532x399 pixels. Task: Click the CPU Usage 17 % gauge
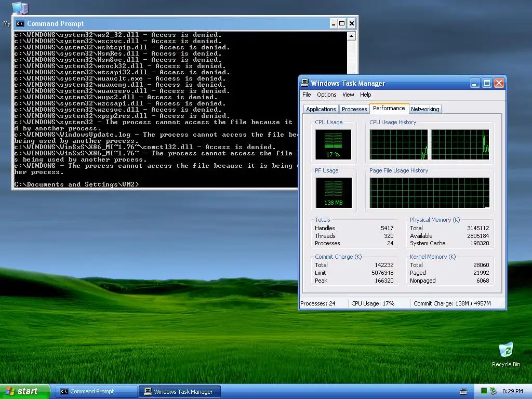click(x=333, y=144)
